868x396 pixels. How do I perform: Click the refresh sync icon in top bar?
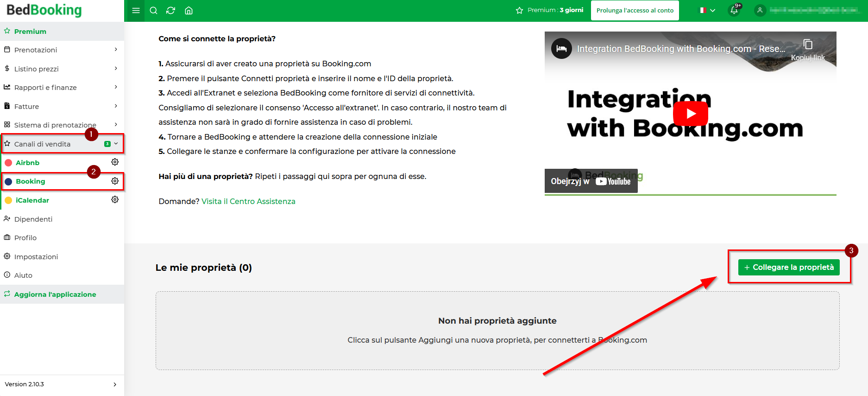click(171, 11)
